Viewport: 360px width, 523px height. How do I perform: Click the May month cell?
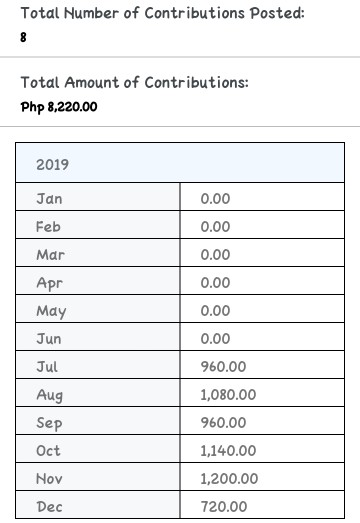pos(98,309)
